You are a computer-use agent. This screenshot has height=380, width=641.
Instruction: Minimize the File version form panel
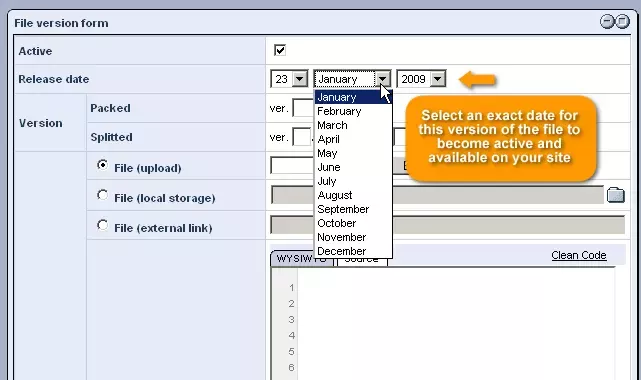(607, 21)
